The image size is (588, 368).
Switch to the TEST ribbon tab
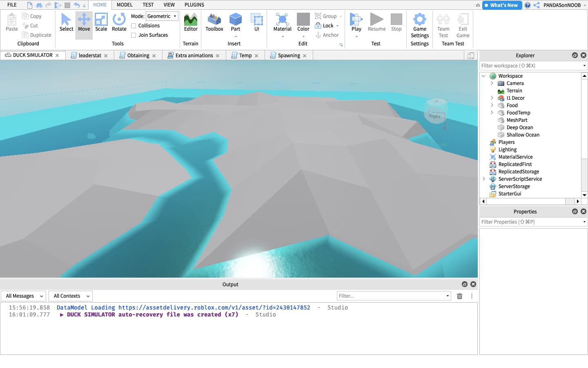click(x=148, y=5)
